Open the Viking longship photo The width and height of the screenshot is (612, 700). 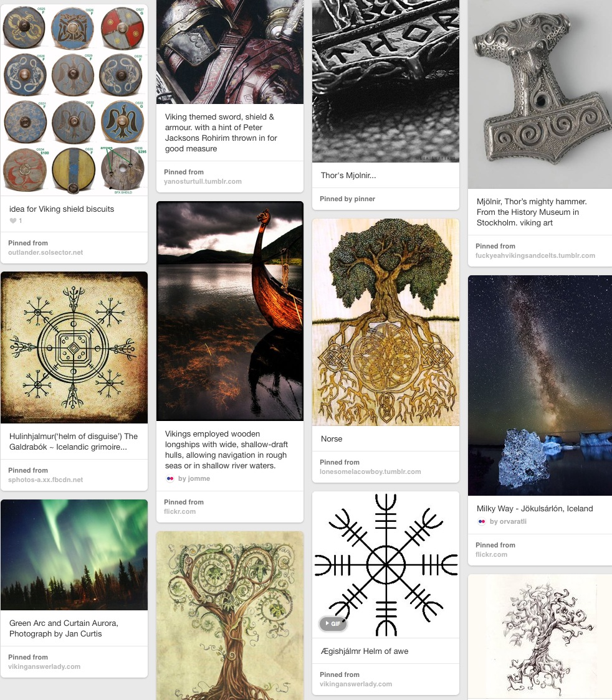[x=229, y=311]
